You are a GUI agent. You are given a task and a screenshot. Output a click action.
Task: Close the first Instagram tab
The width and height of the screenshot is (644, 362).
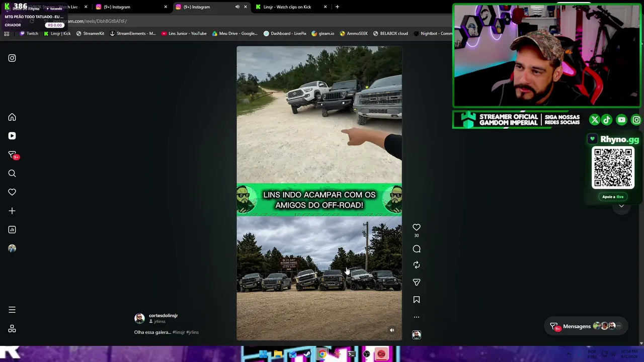pos(165,7)
